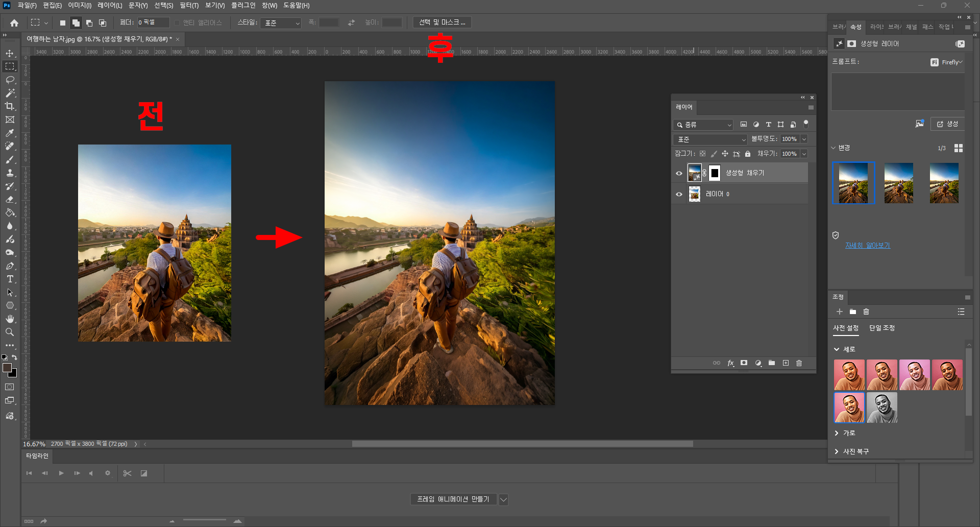Viewport: 980px width, 527px height.
Task: Open the 자세히 알아보기 link
Action: [867, 246]
